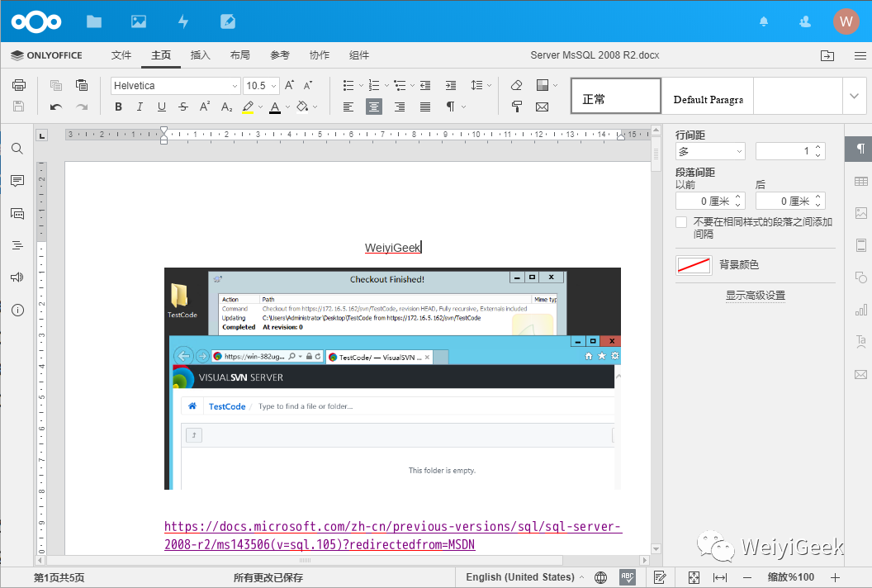
Task: Open the Nextcloud Photos app icon
Action: pyautogui.click(x=139, y=21)
